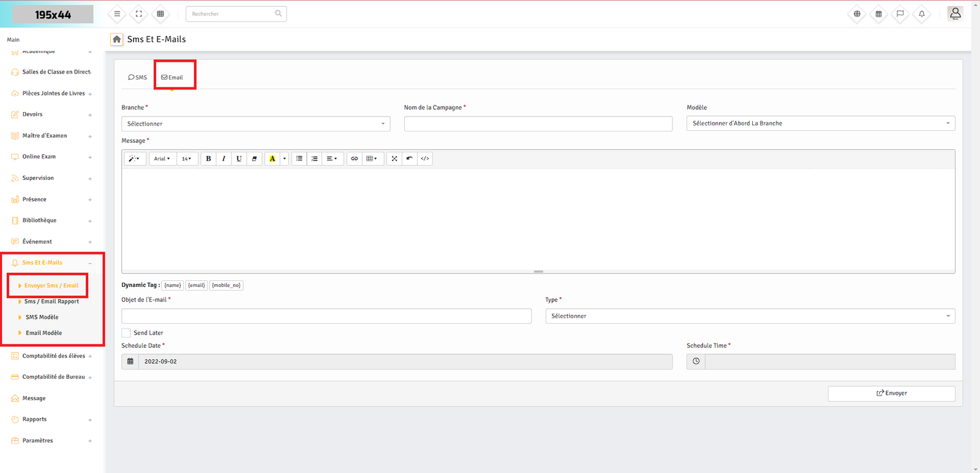
Task: Click the notification bell icon in header
Action: 921,14
